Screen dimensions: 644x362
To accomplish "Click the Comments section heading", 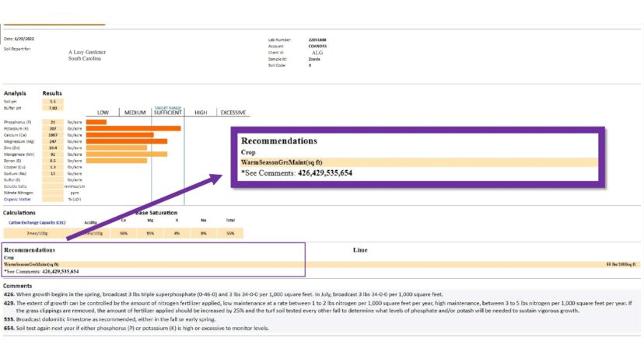I will (17, 286).
